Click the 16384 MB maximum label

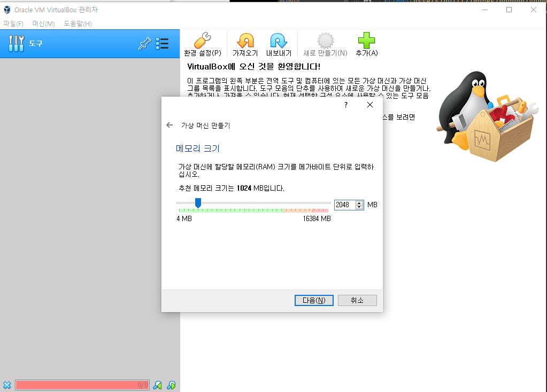pyautogui.click(x=317, y=219)
